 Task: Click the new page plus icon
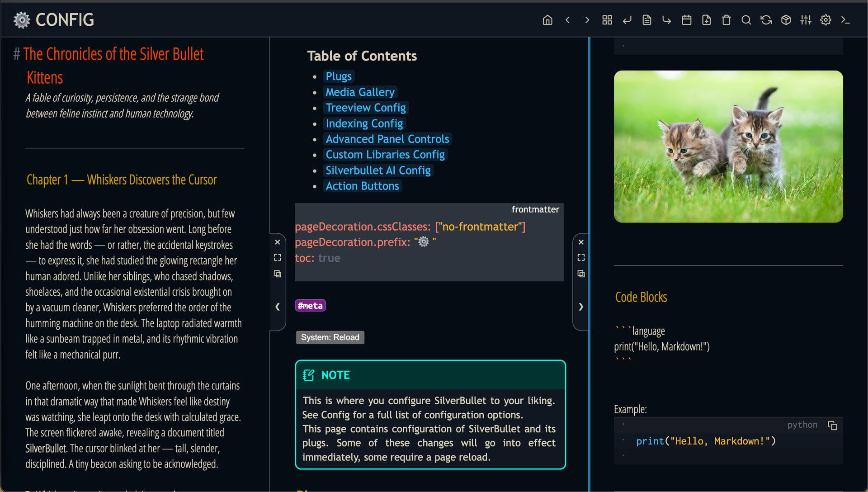706,20
